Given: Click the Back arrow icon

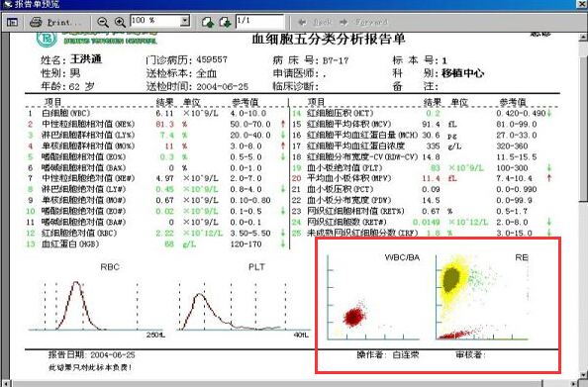Looking at the screenshot, I should click(303, 23).
